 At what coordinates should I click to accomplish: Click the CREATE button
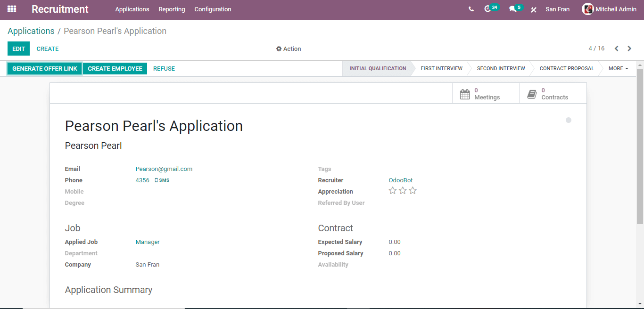click(48, 49)
